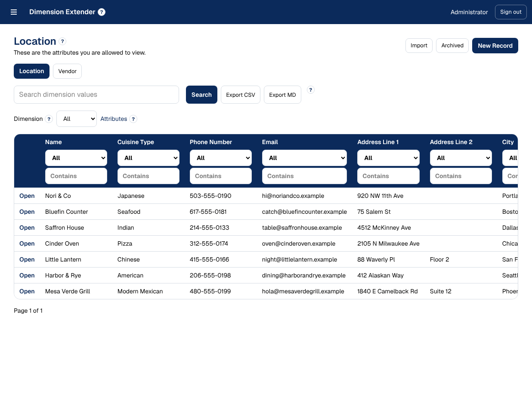Click phone number 214-555-0133
Viewport: 532px width, 394px height.
click(x=209, y=228)
